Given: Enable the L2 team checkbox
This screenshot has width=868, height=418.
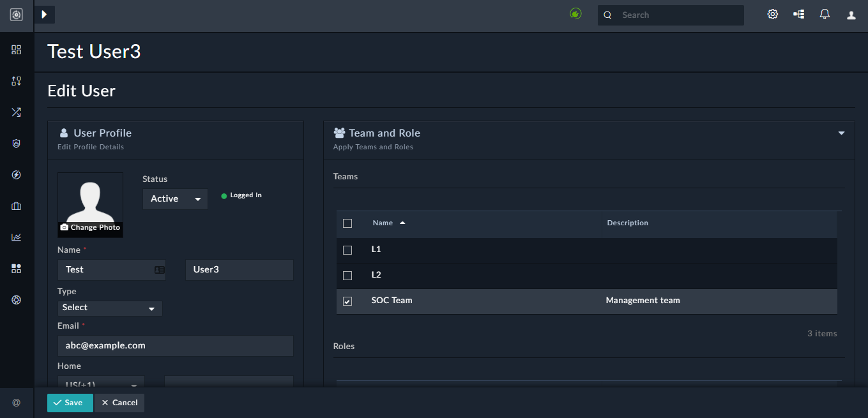Looking at the screenshot, I should tap(347, 275).
